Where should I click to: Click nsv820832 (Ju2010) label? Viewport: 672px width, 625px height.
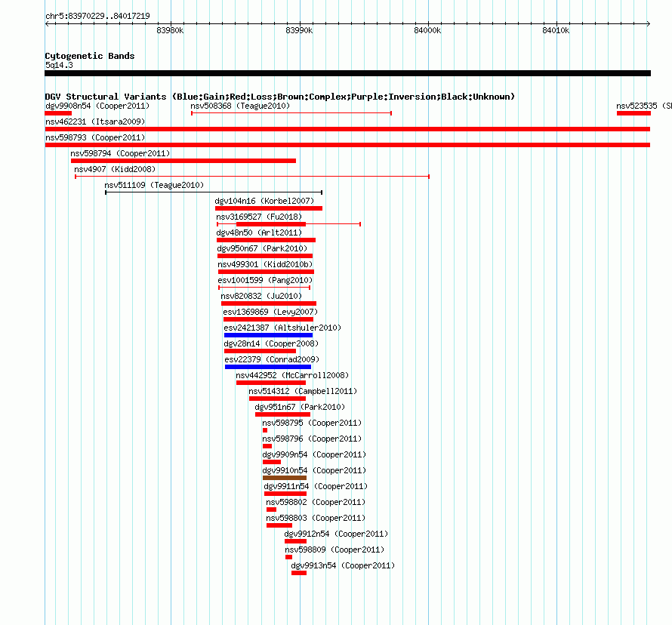pyautogui.click(x=261, y=296)
